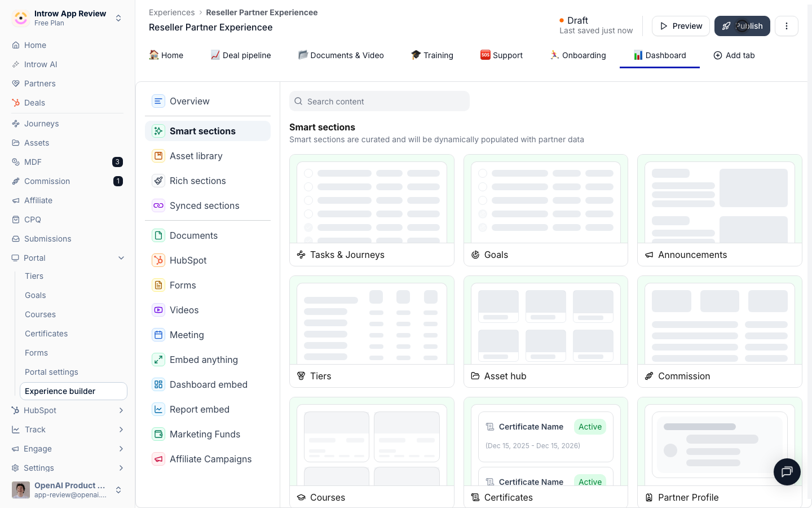This screenshot has width=812, height=508.
Task: Select the Asset hub smart section card
Action: [x=546, y=331]
